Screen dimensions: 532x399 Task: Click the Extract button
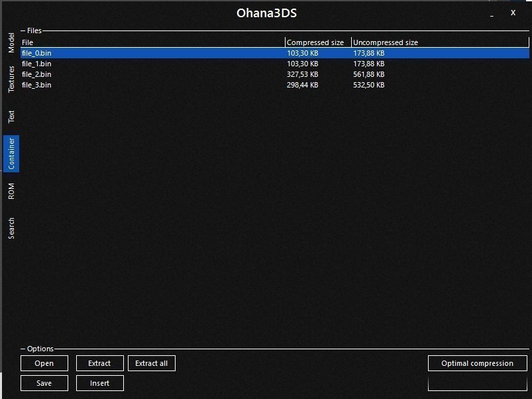pos(100,363)
